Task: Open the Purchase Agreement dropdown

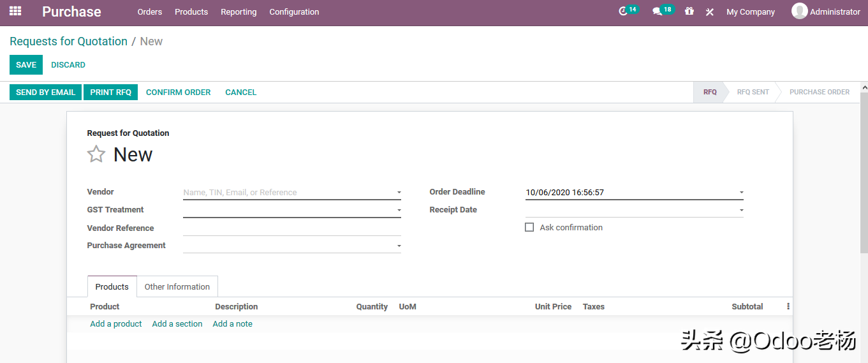Action: coord(399,246)
